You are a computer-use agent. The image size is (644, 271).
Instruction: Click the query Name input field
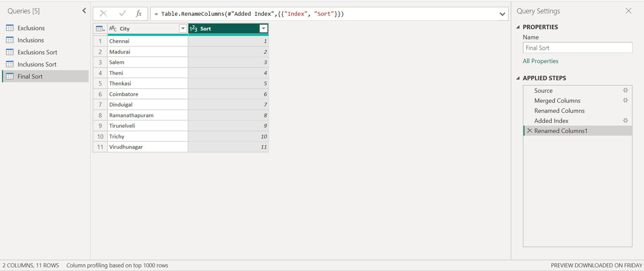click(x=578, y=48)
